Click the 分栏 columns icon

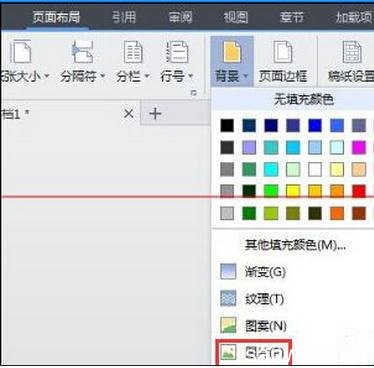point(133,52)
